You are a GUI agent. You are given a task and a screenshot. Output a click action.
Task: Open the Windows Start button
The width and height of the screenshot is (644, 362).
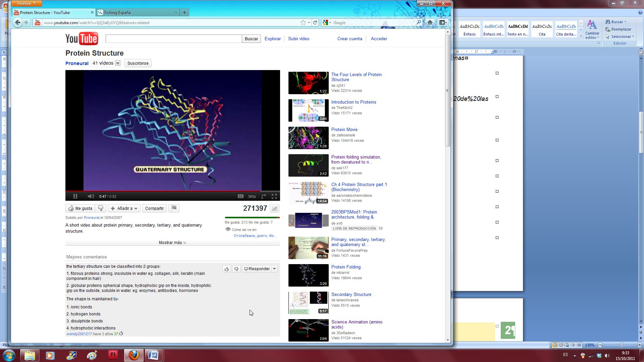click(9, 355)
